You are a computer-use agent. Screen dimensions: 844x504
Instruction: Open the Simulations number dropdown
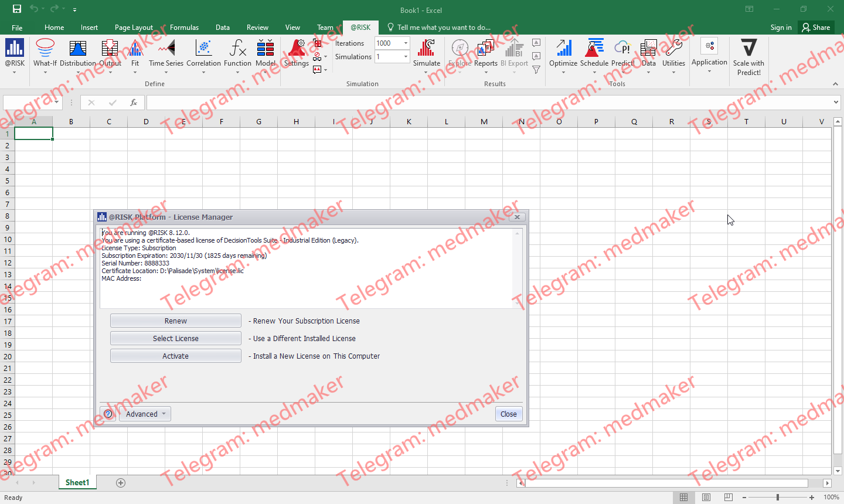pyautogui.click(x=404, y=56)
